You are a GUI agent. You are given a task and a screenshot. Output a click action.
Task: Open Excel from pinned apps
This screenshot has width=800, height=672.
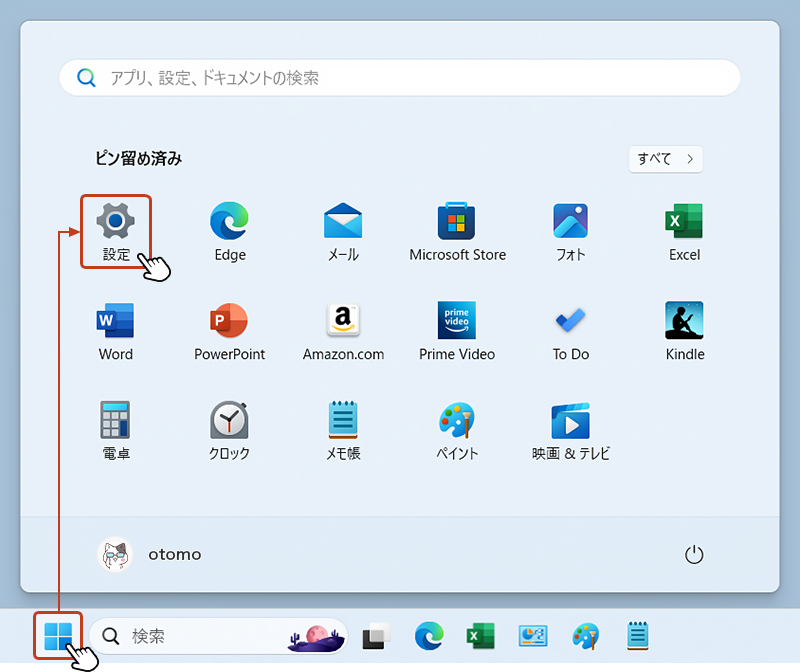684,232
